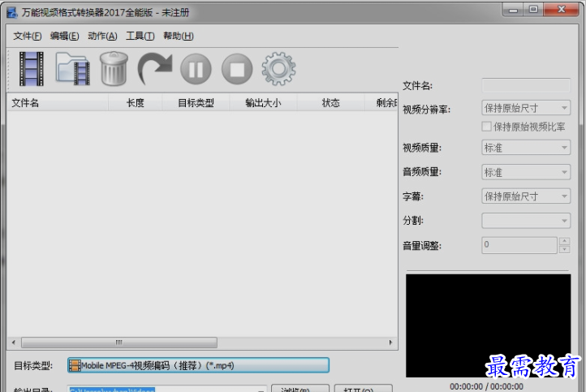Viewport: 586px width, 392px height.
Task: Expand the 音频质量 dropdown
Action: click(526, 172)
